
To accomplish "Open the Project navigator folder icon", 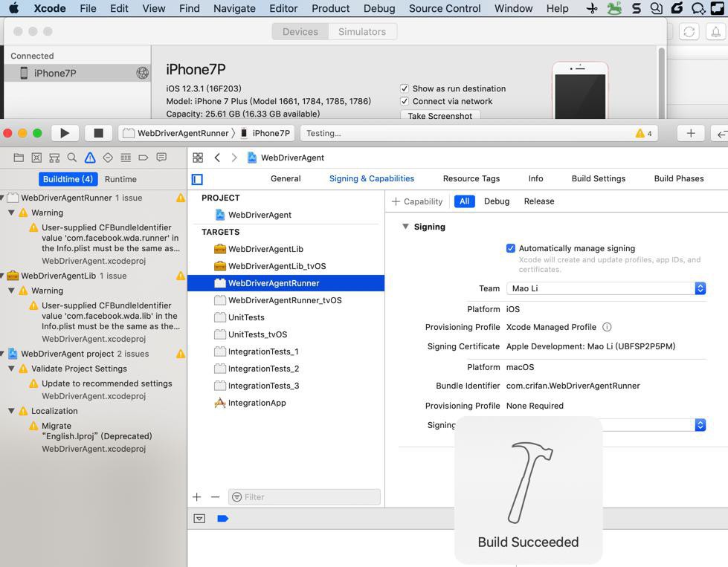I will click(x=19, y=158).
